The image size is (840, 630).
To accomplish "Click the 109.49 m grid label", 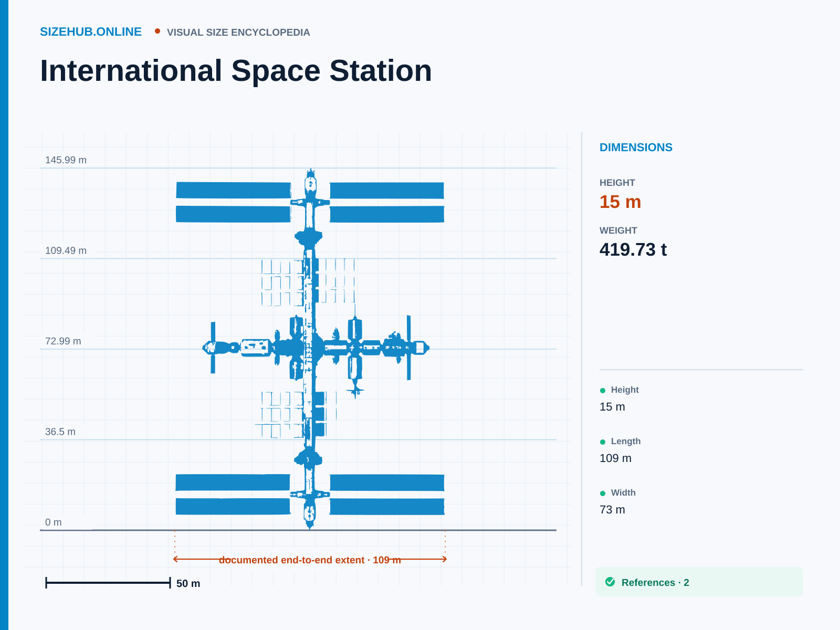I will coord(66,250).
